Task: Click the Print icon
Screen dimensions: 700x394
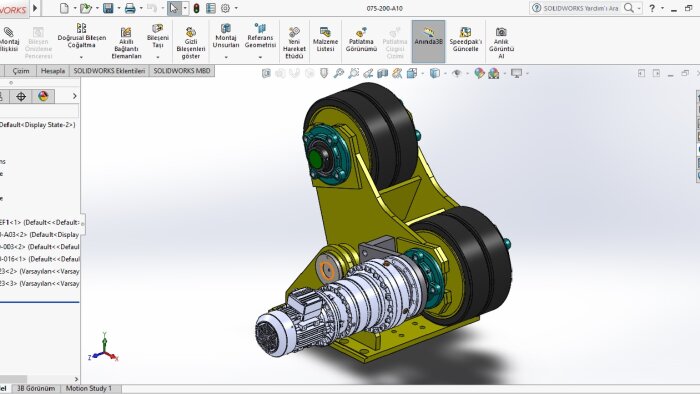Action: (130, 8)
